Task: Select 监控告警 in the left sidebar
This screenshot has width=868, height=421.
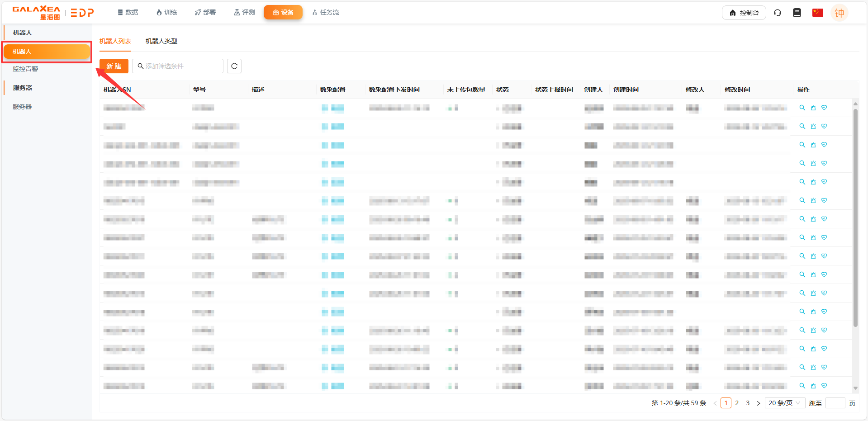Action: (25, 69)
